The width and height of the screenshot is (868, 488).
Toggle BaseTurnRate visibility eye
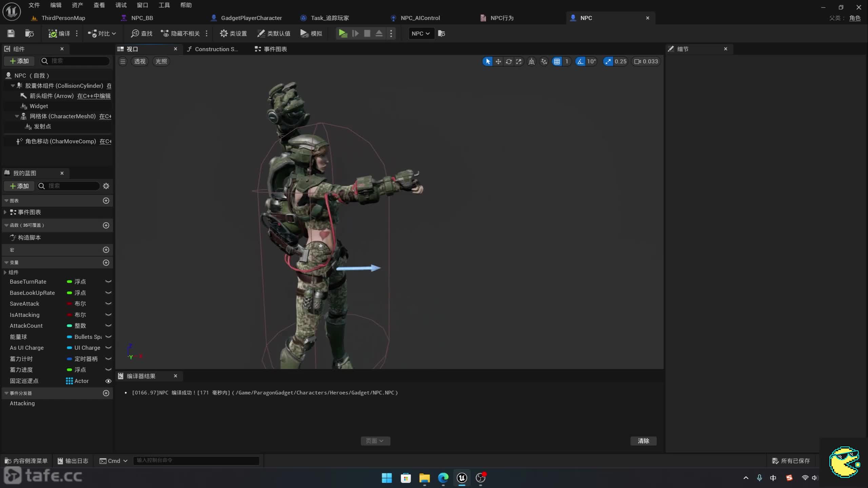point(108,282)
